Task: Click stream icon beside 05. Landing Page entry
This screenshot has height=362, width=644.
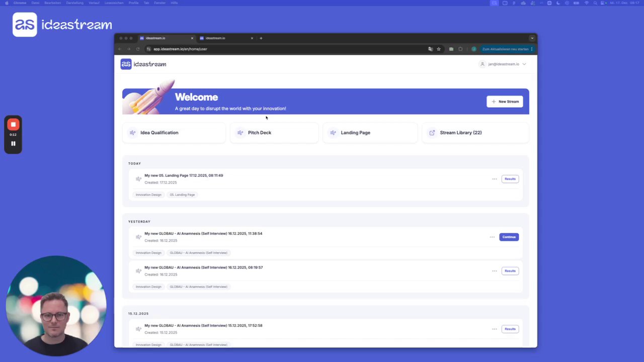Action: click(x=138, y=179)
